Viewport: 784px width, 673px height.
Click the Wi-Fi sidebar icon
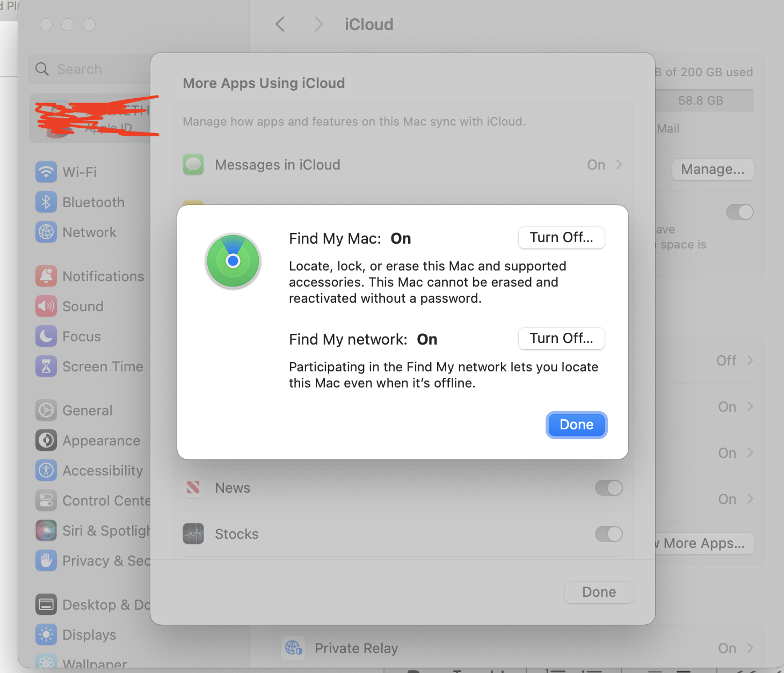[46, 172]
